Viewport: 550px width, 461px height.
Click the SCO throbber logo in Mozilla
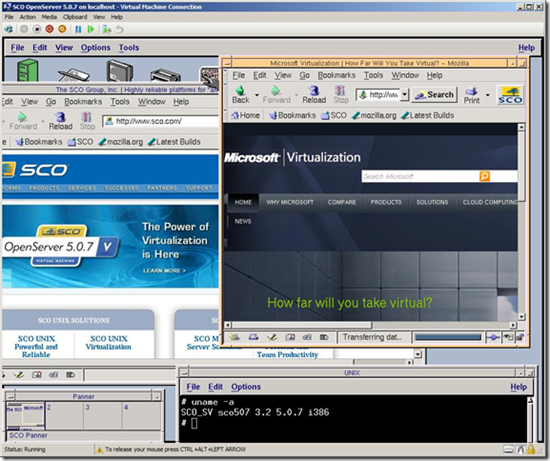click(x=510, y=95)
